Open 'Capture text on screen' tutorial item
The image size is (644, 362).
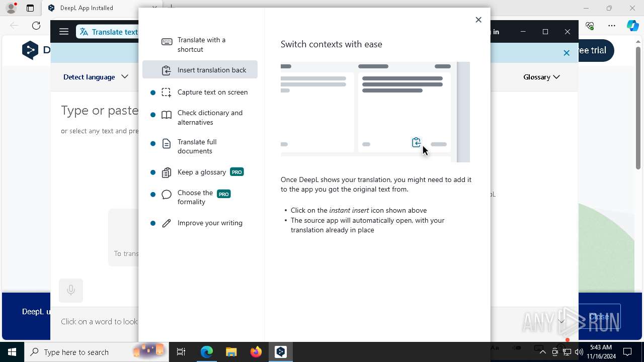tap(200, 92)
